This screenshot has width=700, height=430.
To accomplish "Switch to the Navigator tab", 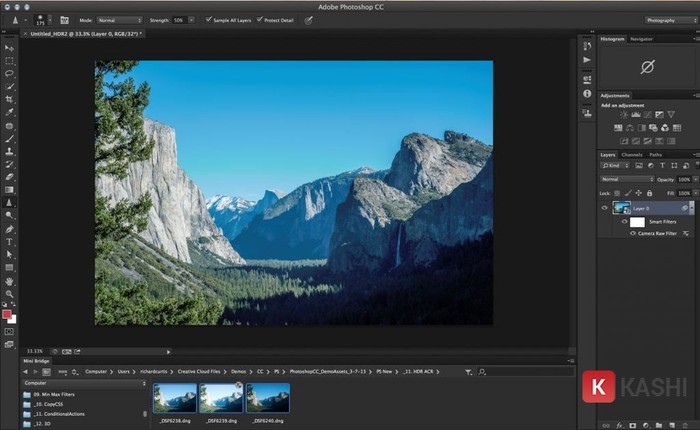I will 641,39.
